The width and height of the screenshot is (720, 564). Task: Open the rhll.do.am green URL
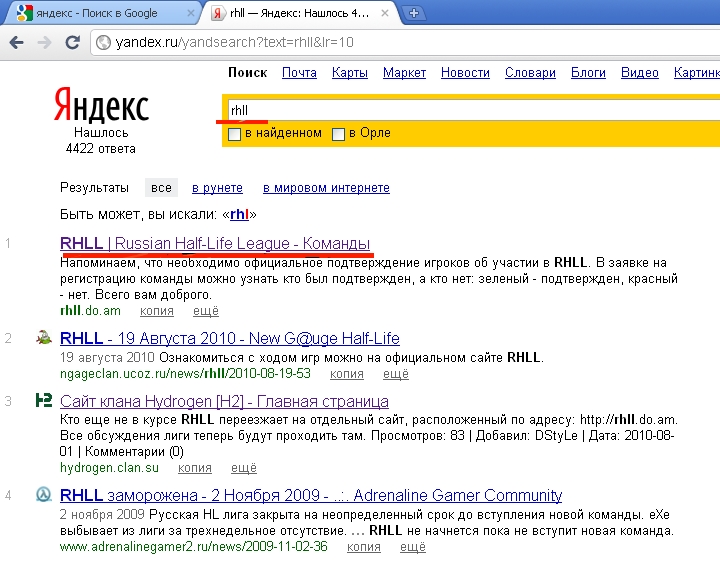click(90, 311)
